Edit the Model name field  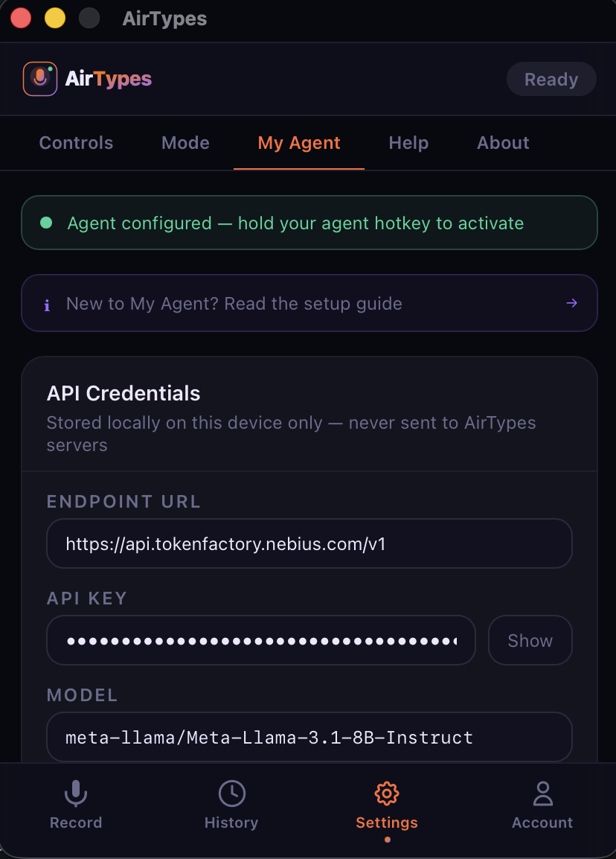309,738
